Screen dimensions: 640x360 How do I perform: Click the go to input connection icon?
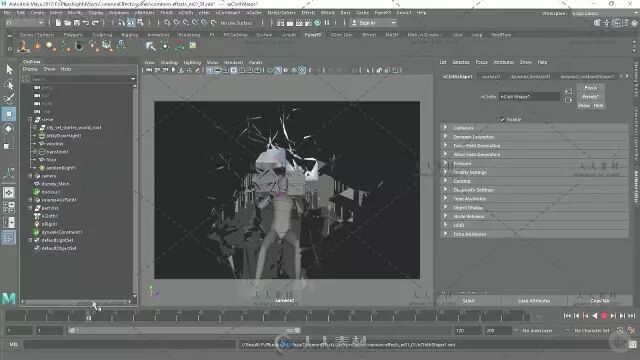tap(568, 91)
